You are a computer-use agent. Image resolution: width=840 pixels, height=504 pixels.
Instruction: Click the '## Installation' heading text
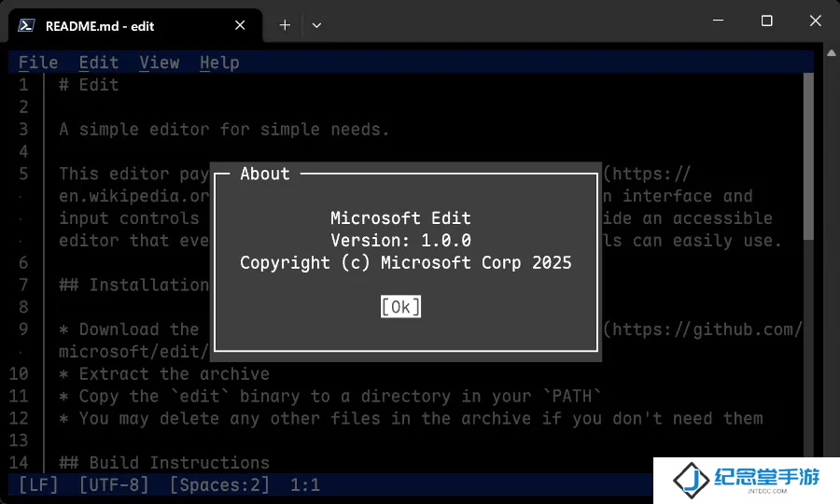pos(133,285)
